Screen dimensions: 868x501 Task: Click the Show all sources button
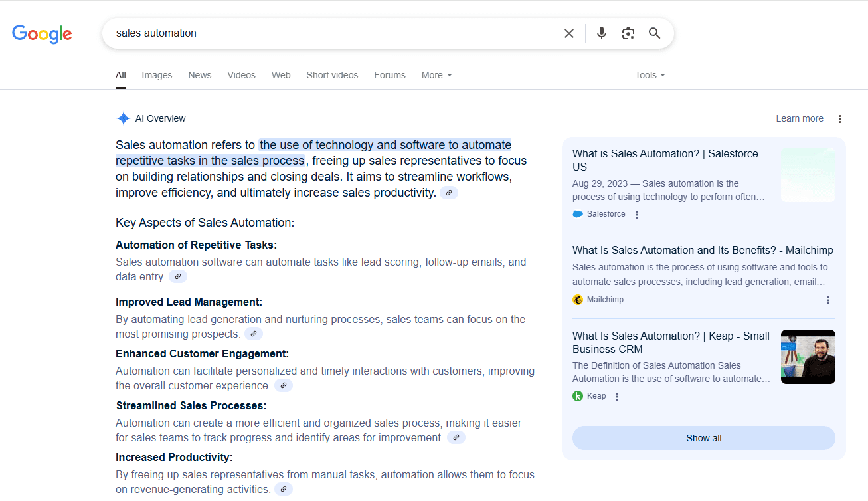pos(704,438)
